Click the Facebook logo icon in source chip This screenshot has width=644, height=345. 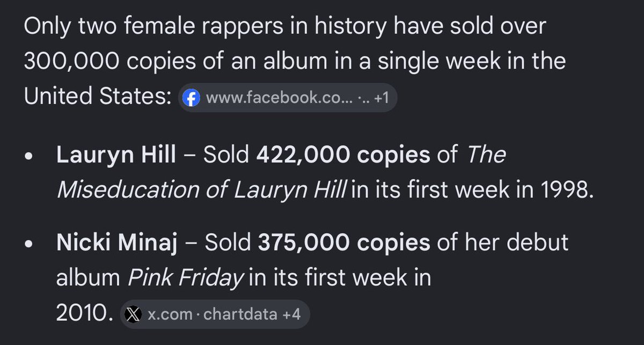191,98
